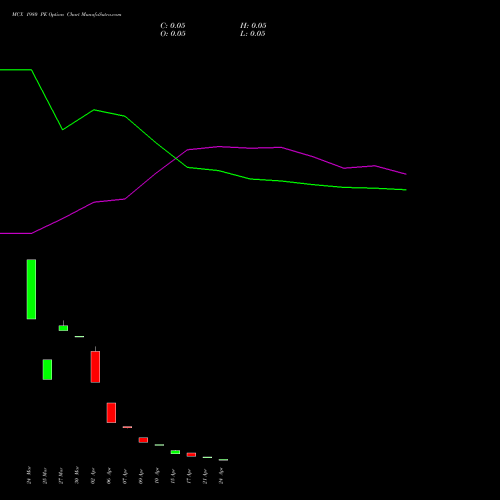Click the 24 Apr date label

(x=221, y=476)
